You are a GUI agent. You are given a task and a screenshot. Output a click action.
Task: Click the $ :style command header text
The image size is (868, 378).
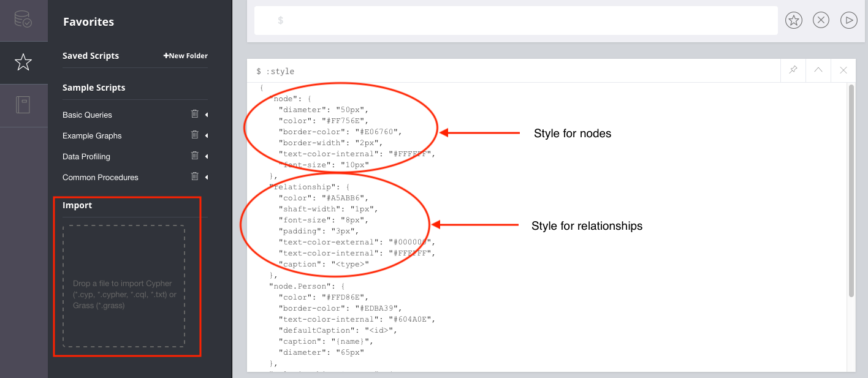275,71
